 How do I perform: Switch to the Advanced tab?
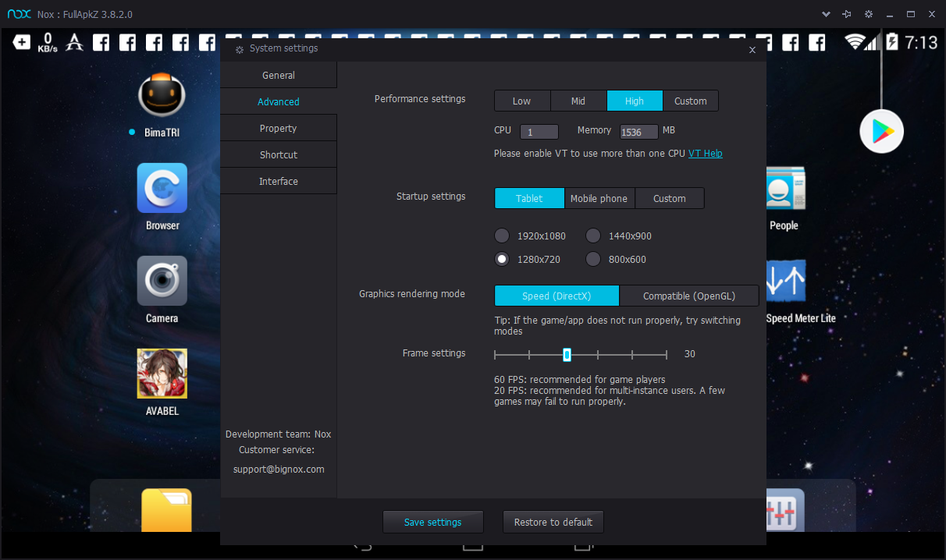[279, 101]
